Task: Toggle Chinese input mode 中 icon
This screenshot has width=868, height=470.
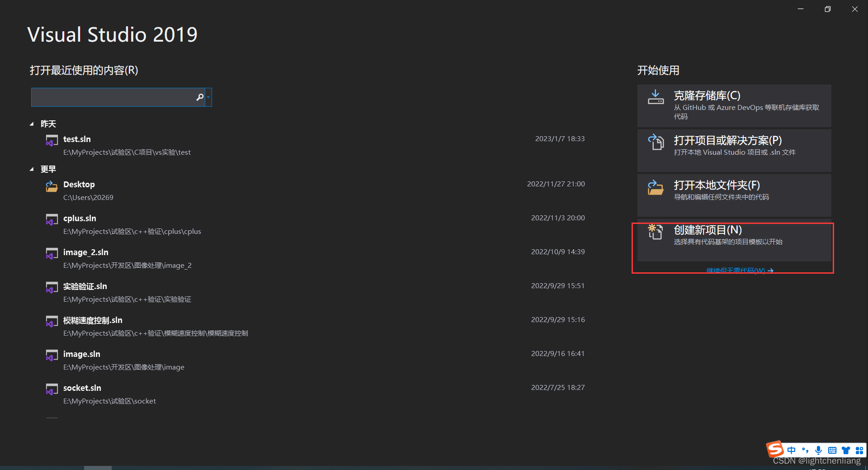Action: coord(791,450)
